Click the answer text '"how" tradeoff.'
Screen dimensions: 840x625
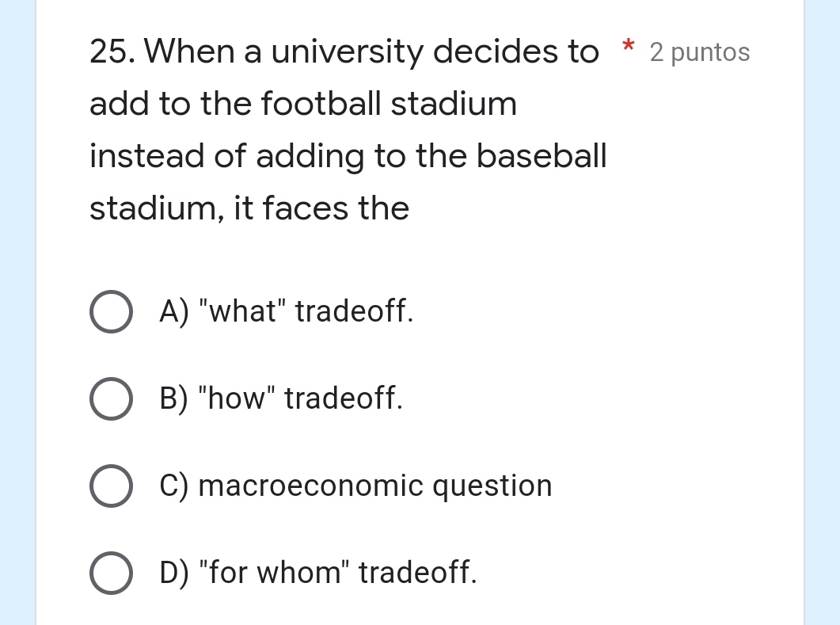click(x=301, y=398)
